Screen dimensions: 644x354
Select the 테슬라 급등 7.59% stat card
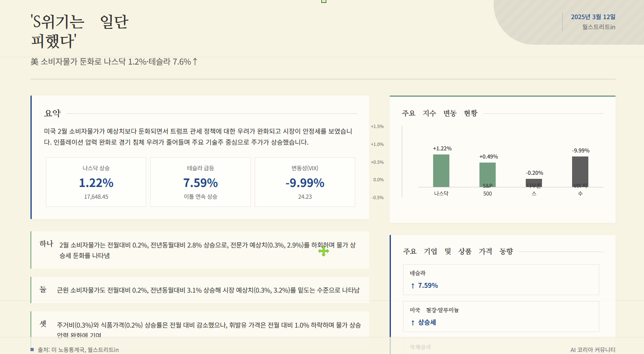point(200,182)
